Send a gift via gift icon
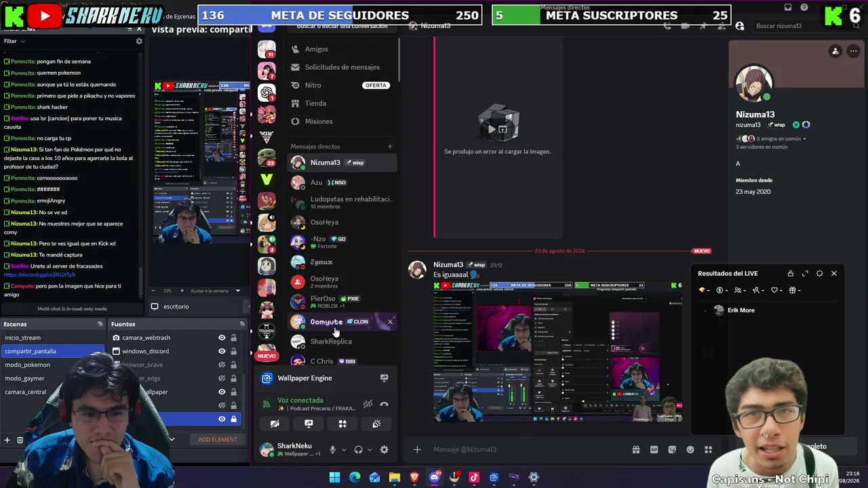The width and height of the screenshot is (868, 488). click(636, 449)
